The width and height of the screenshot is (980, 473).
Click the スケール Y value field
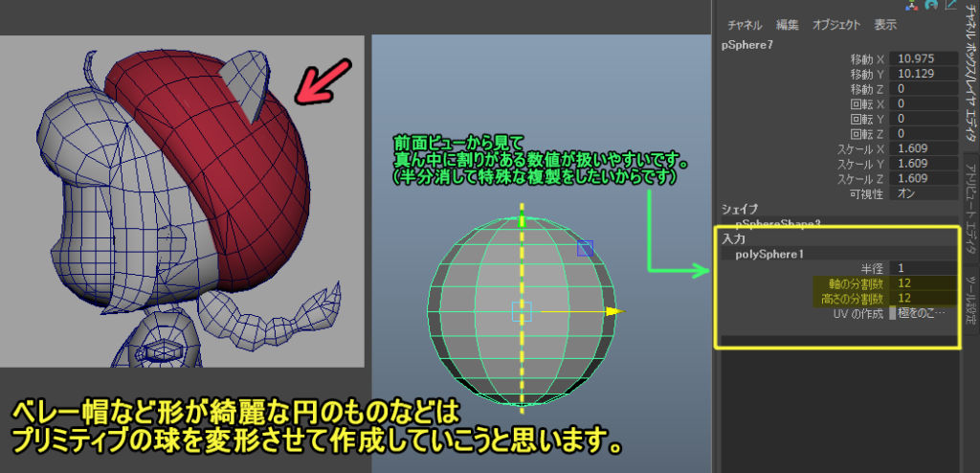(924, 164)
